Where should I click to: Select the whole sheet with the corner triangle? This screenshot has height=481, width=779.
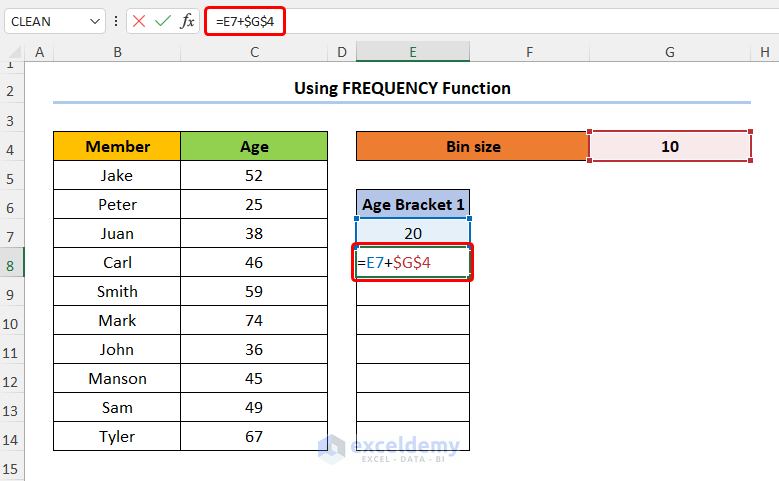click(13, 52)
